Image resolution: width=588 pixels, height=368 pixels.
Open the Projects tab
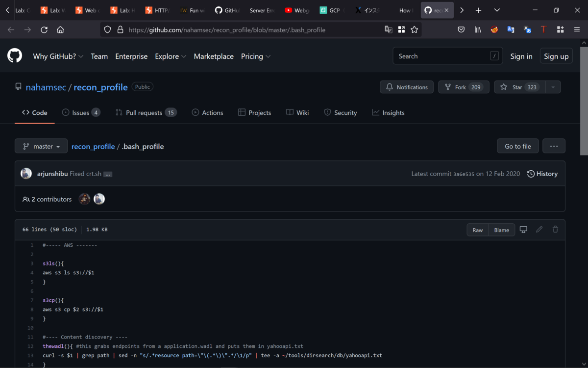[x=254, y=112]
